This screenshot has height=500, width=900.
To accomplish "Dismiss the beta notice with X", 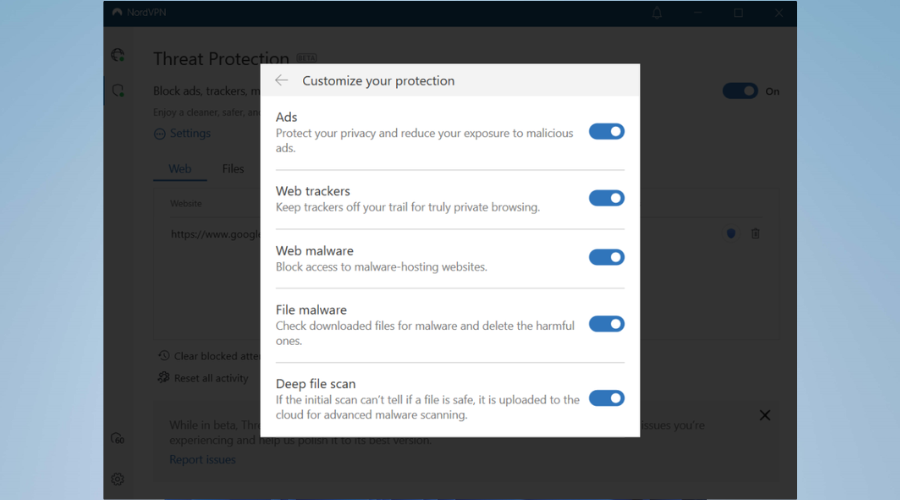I will click(x=765, y=415).
